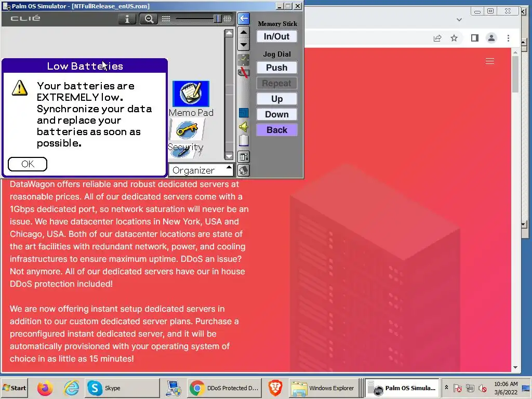
Task: Open the DataWagon hamburger menu
Action: point(489,61)
